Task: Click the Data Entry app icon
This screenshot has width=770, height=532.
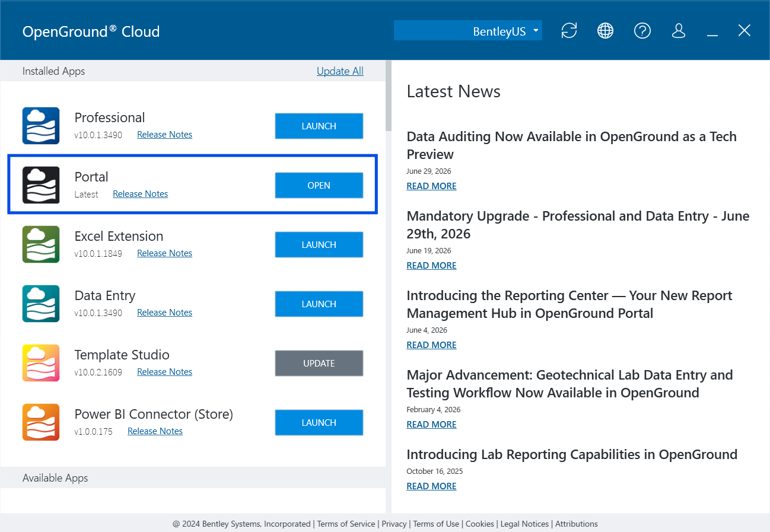Action: [x=41, y=304]
